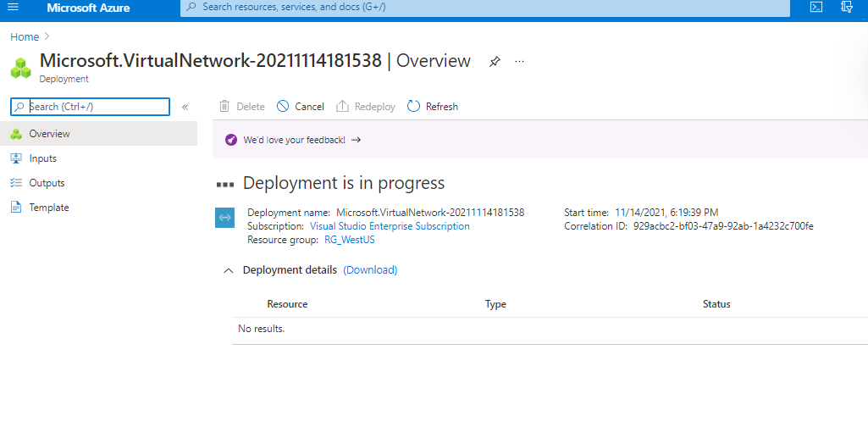The image size is (868, 427).
Task: Sort by the Type column header
Action: click(x=495, y=304)
